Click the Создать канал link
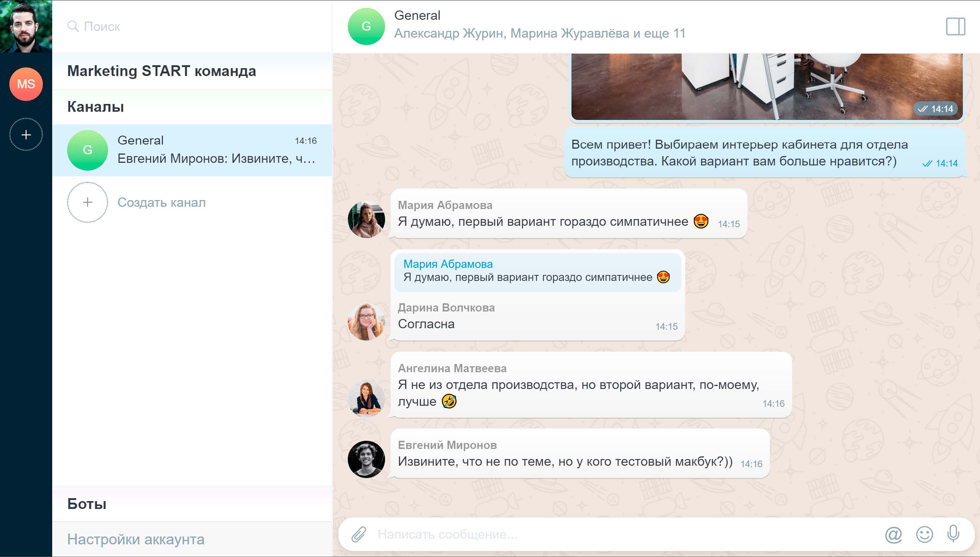980x557 pixels. click(161, 202)
